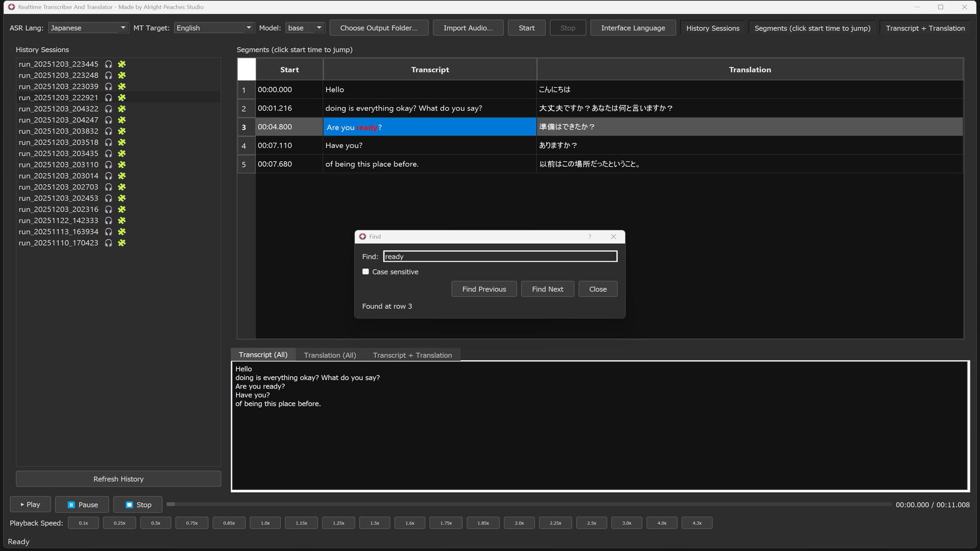The height and width of the screenshot is (551, 980).
Task: Click the headphones icon next to run_20251110_170423
Action: coord(109,243)
